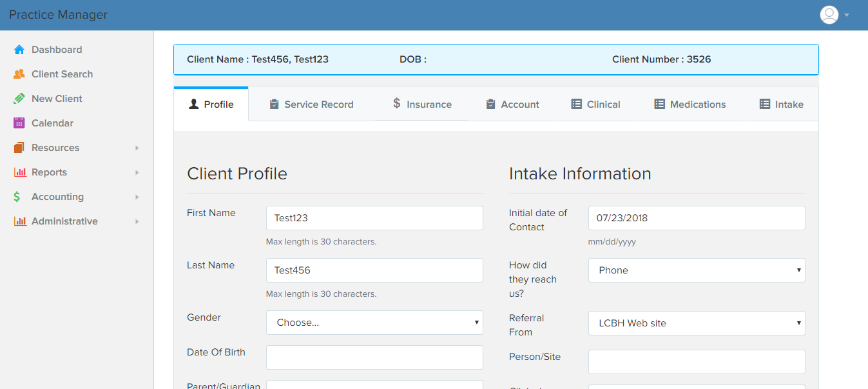Expand the Administrative submenu arrow
The width and height of the screenshot is (868, 389).
pyautogui.click(x=137, y=222)
